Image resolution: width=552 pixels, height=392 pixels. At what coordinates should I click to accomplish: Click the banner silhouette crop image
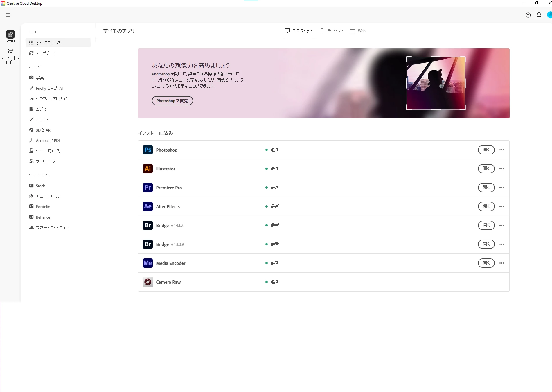436,83
